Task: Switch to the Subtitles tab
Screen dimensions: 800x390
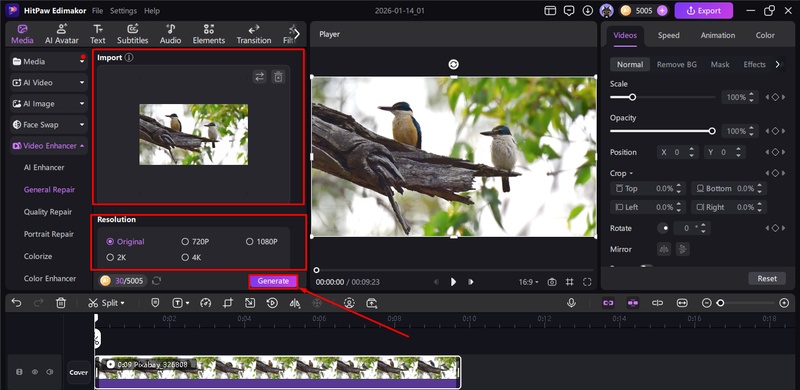Action: point(133,34)
